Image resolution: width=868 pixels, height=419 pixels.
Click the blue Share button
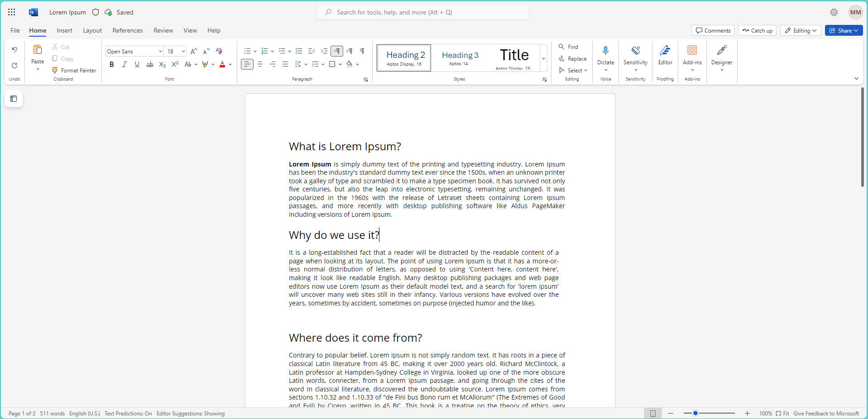click(x=844, y=30)
